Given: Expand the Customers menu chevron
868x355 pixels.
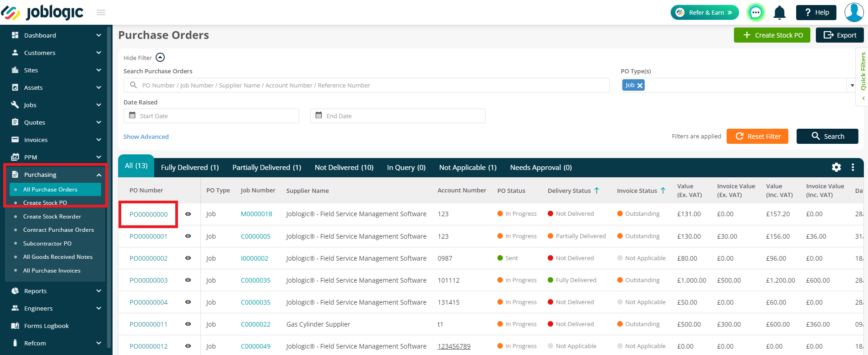Looking at the screenshot, I should click(x=99, y=53).
